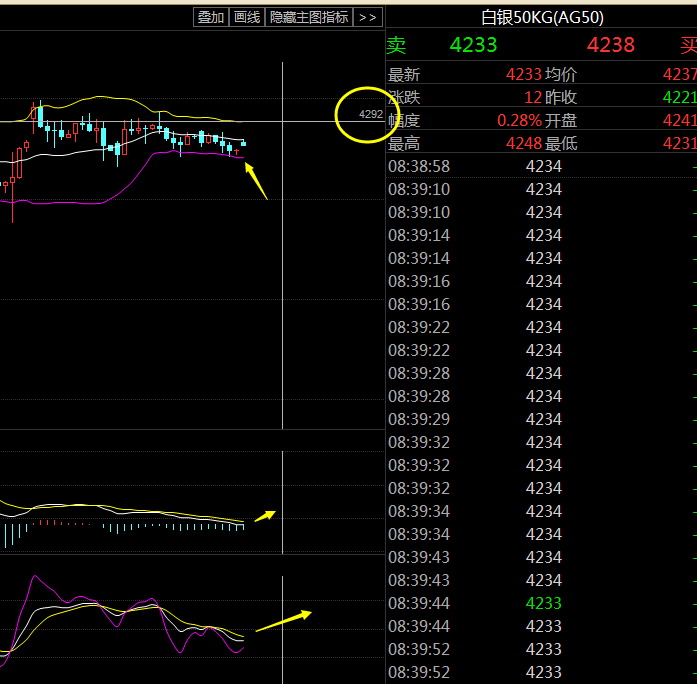Click the 最新 latest price value 4233
Screen dimensions: 697x684
click(524, 74)
